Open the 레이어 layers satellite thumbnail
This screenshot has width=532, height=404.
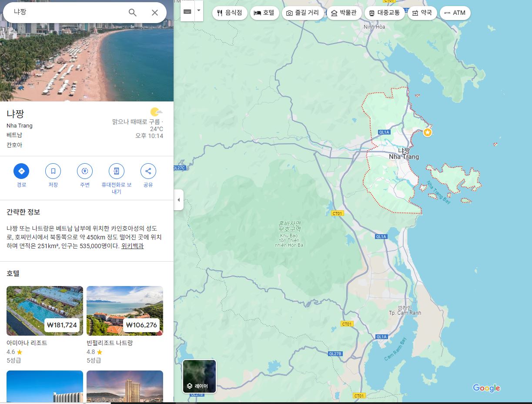click(x=199, y=376)
